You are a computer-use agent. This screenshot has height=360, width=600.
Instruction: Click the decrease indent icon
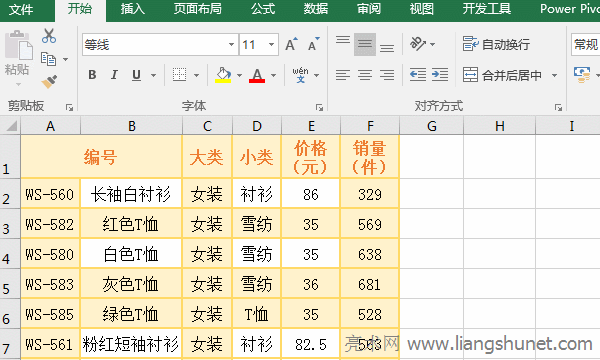click(x=417, y=75)
